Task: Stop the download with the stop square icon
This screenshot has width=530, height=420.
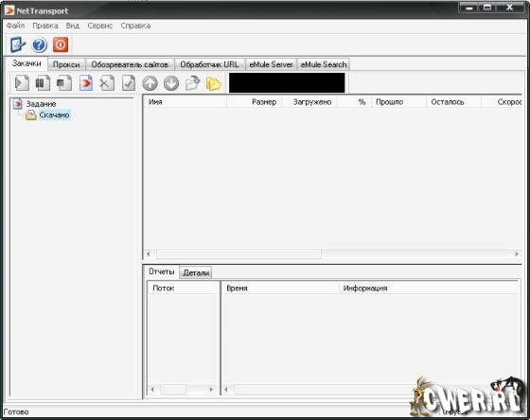Action: 64,83
